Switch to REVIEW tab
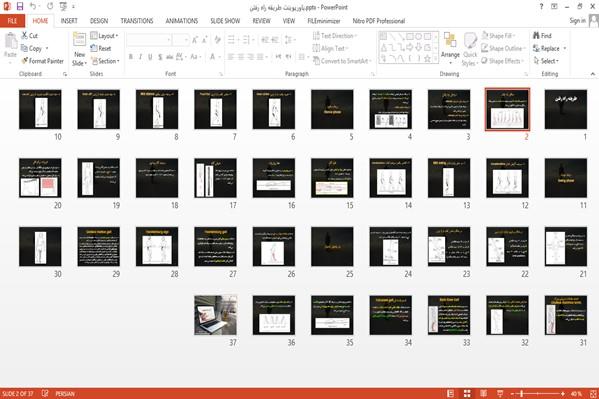 (261, 21)
